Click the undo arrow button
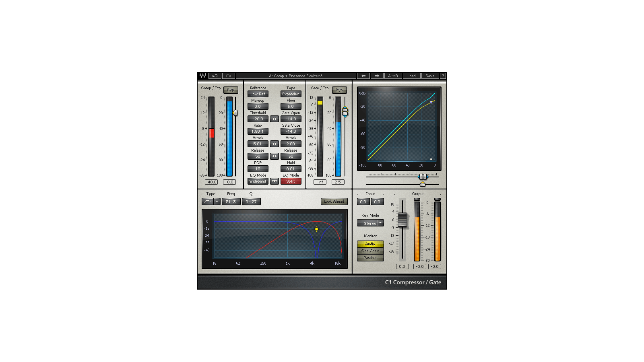This screenshot has height=362, width=644. 215,76
